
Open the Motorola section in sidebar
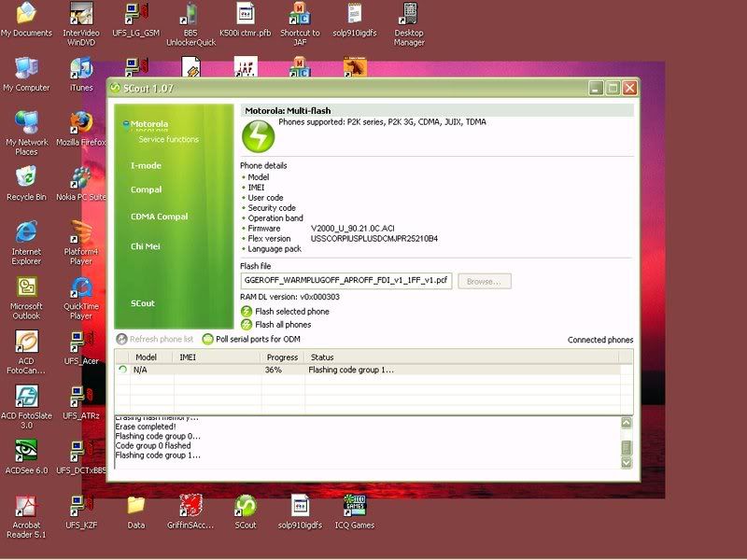[x=148, y=124]
